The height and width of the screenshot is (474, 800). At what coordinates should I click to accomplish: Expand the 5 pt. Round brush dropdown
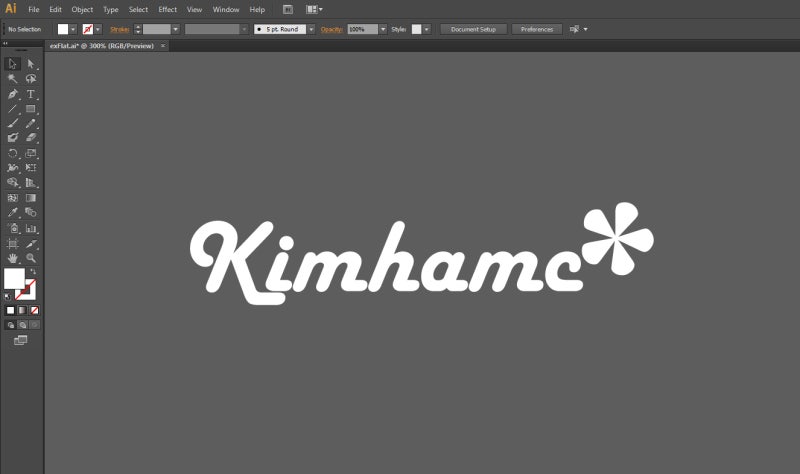point(311,29)
